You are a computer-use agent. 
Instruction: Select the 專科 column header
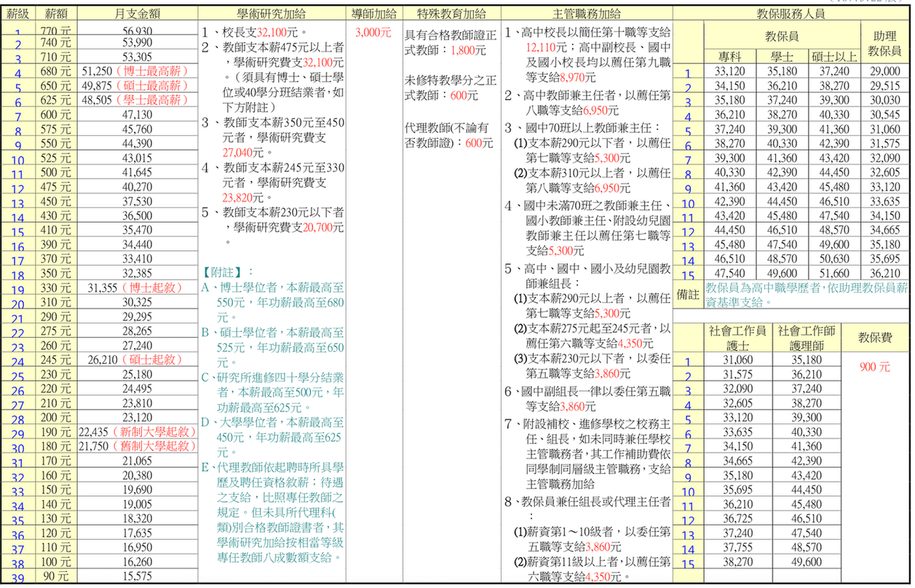pyautogui.click(x=730, y=57)
